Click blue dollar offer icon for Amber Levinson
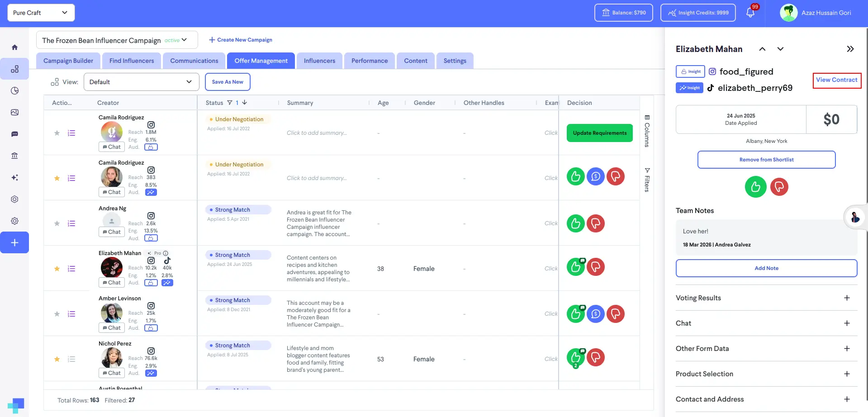Screen dimensions: 868x417 coord(596,314)
